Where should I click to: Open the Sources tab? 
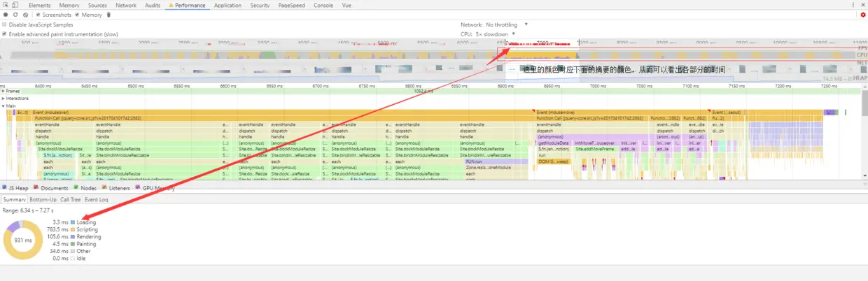pyautogui.click(x=97, y=5)
